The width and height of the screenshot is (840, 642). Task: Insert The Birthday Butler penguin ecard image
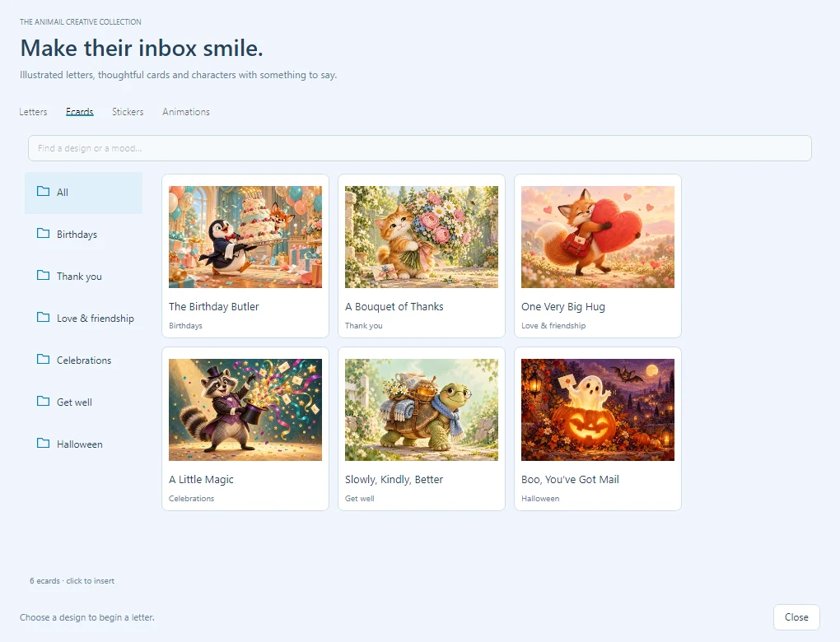click(x=245, y=237)
